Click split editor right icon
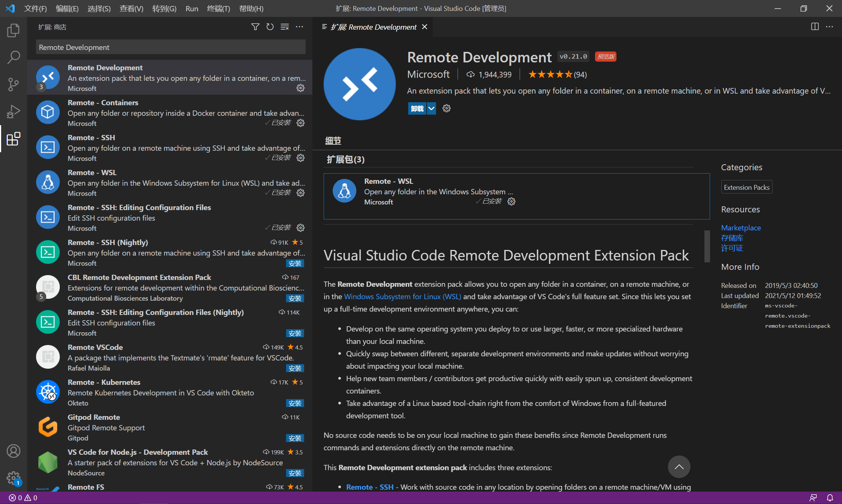 (815, 27)
